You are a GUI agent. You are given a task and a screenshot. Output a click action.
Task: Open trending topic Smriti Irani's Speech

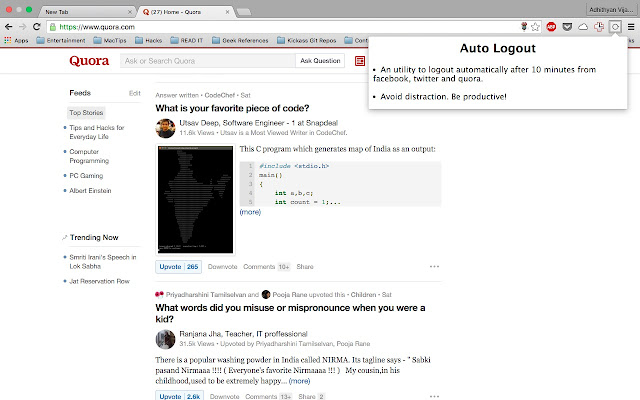coord(103,262)
